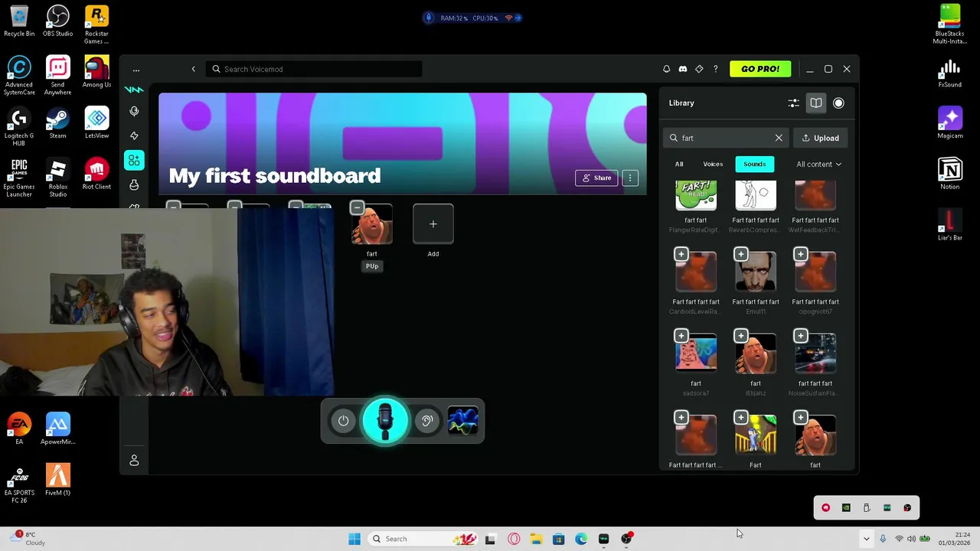
Task: Play the NoiseSustainFla... fart fart fart thumbnail
Action: (x=815, y=352)
